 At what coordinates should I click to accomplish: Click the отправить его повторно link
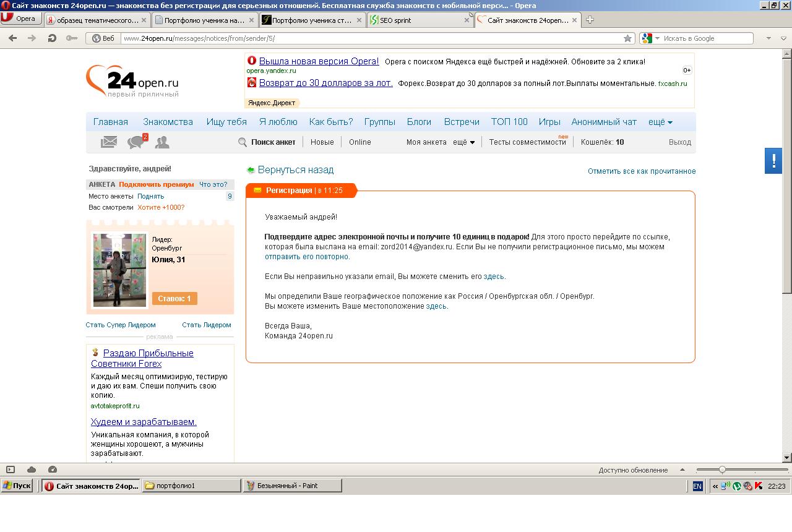point(307,257)
